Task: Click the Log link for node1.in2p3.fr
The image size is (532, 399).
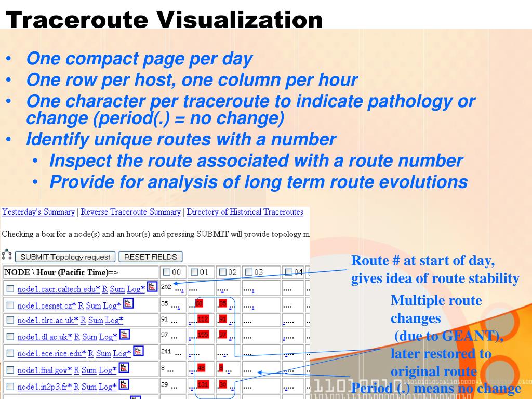Action: click(x=108, y=387)
